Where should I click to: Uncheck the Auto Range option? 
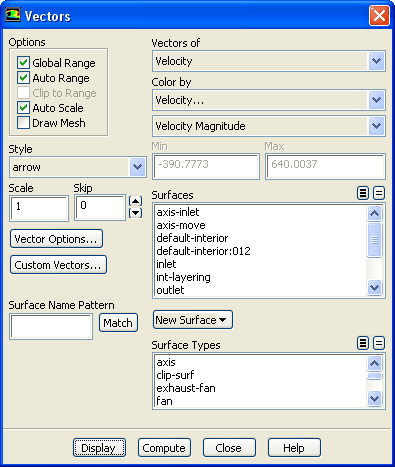pyautogui.click(x=23, y=78)
